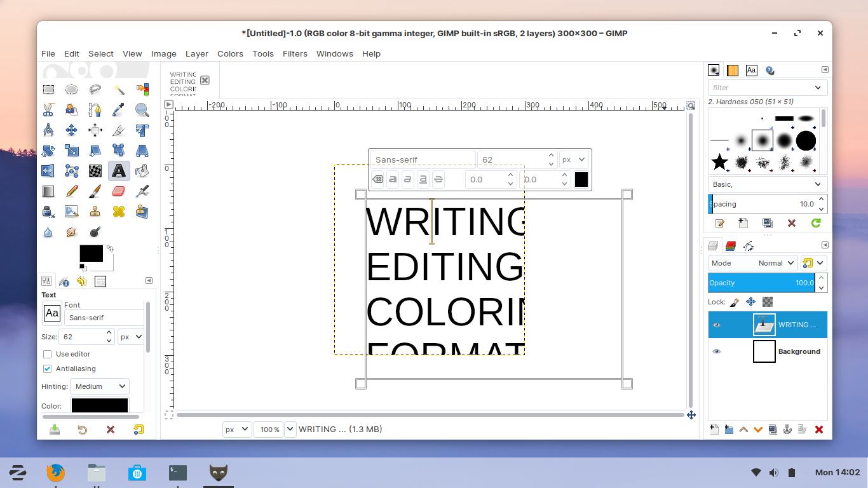Viewport: 868px width, 488px height.
Task: Hide the Background layer
Action: (x=717, y=351)
